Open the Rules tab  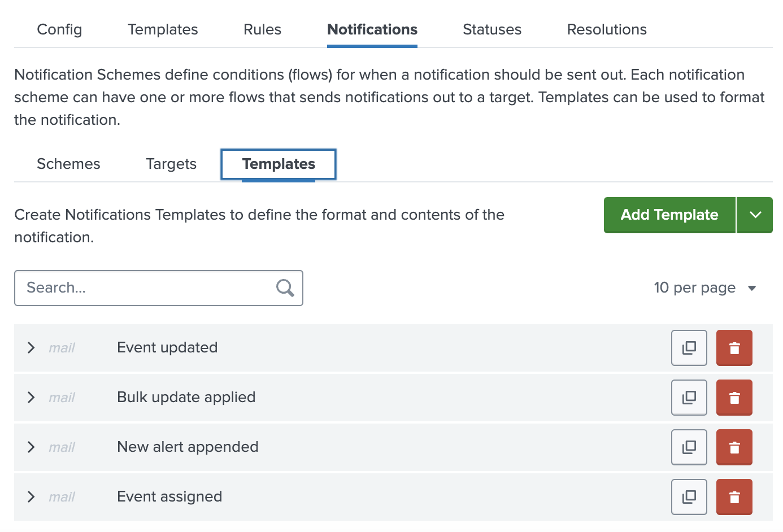pos(262,29)
